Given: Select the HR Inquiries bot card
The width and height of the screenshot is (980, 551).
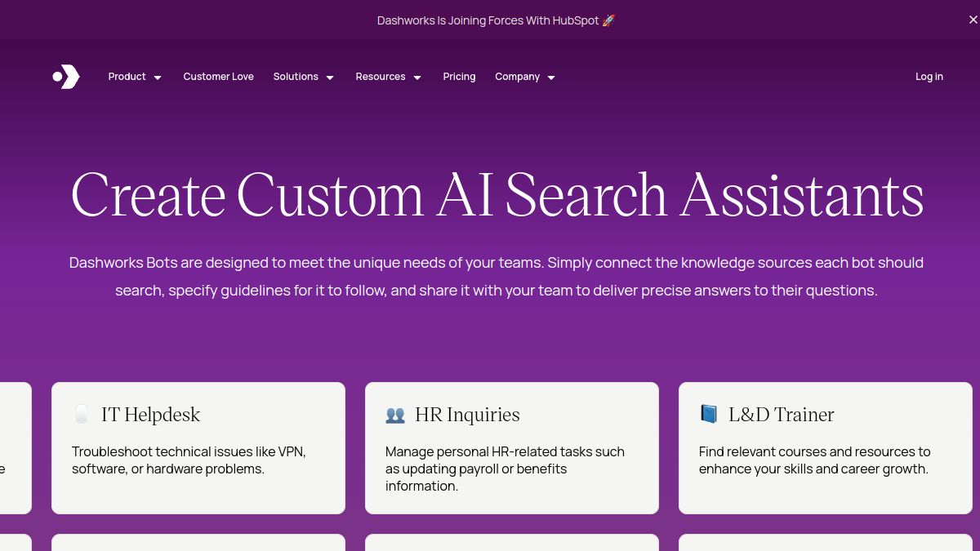Looking at the screenshot, I should [x=512, y=448].
